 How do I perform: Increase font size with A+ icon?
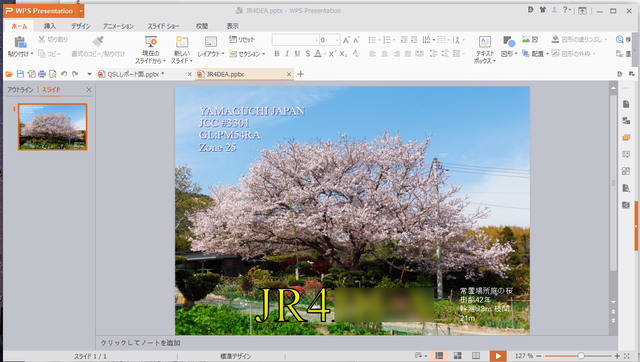pyautogui.click(x=346, y=40)
